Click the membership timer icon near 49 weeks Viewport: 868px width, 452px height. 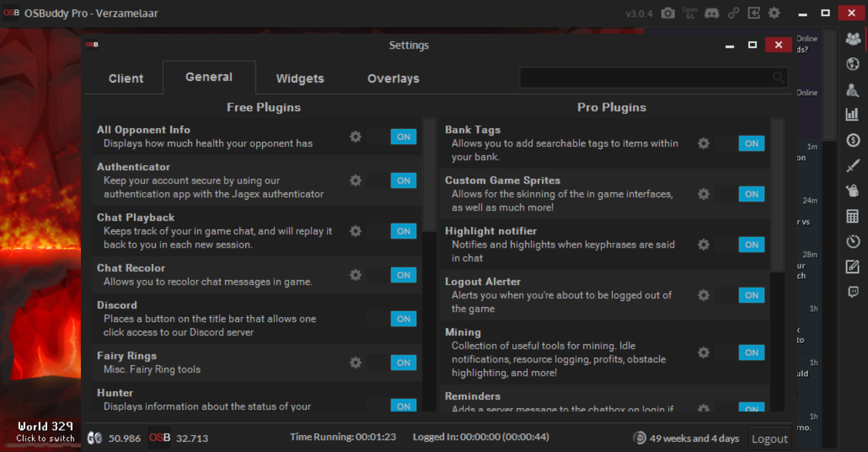tap(640, 439)
